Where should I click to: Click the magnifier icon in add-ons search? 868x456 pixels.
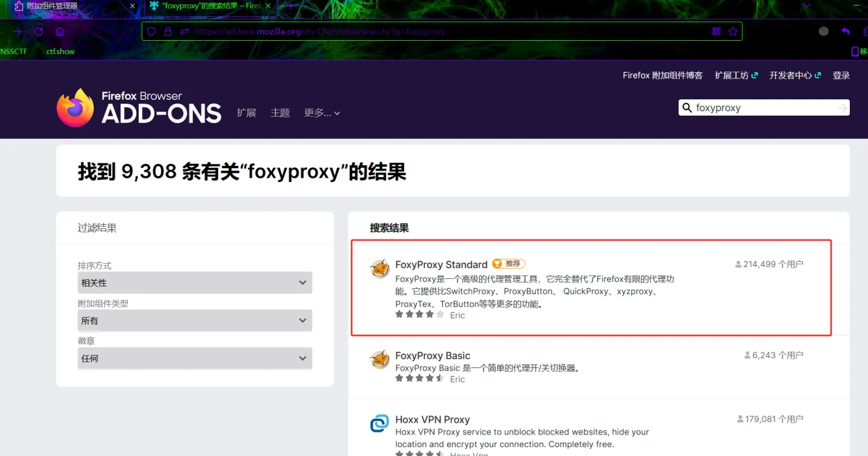pos(687,108)
